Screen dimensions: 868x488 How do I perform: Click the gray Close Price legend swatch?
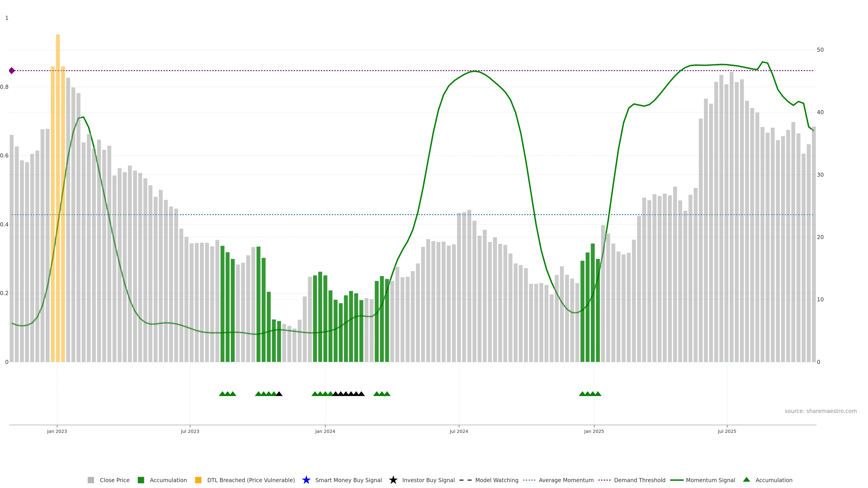pyautogui.click(x=91, y=480)
